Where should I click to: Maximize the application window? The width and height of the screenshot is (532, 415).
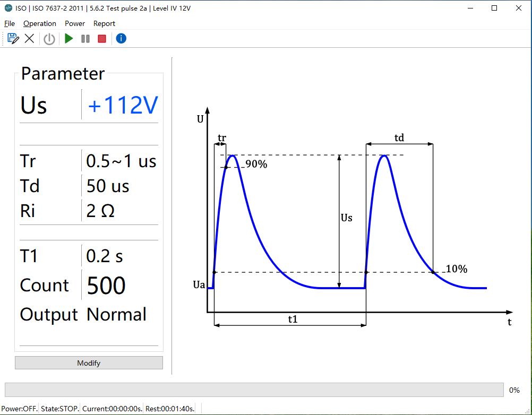point(494,8)
